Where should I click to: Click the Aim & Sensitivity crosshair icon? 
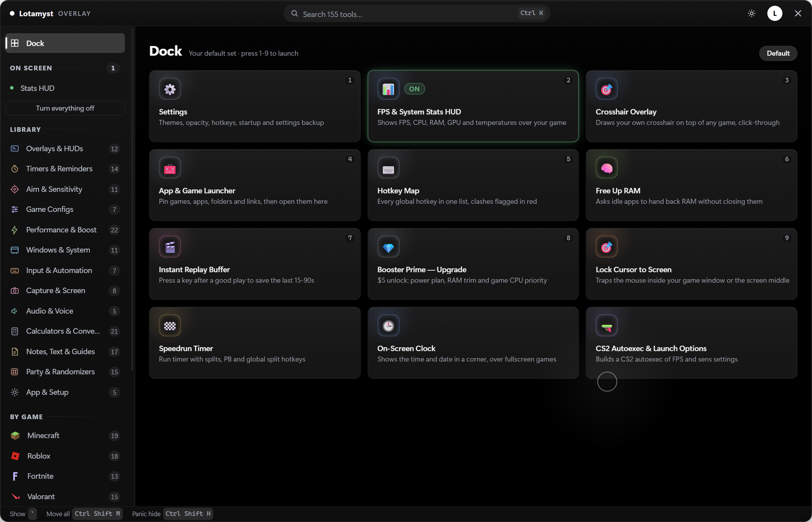(x=15, y=189)
